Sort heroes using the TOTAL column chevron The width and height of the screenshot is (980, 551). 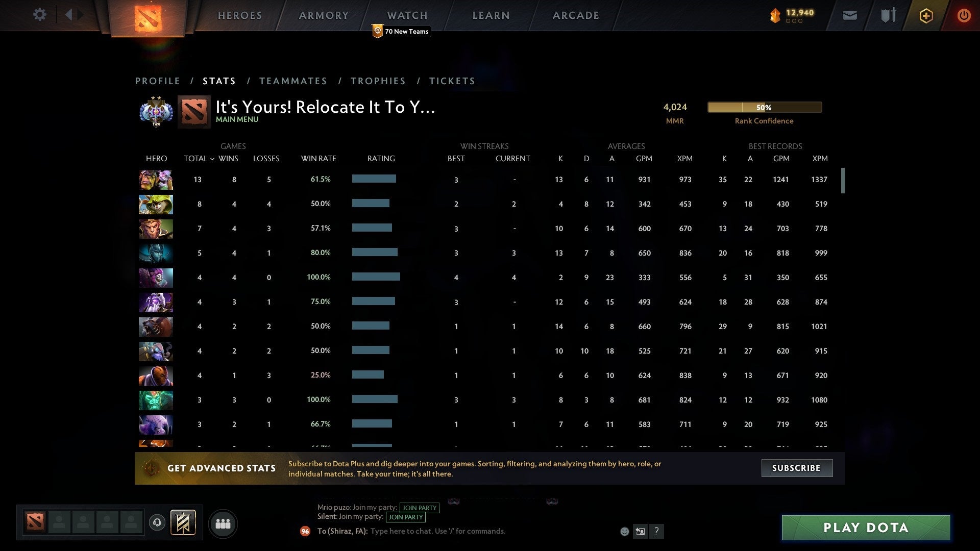(213, 159)
